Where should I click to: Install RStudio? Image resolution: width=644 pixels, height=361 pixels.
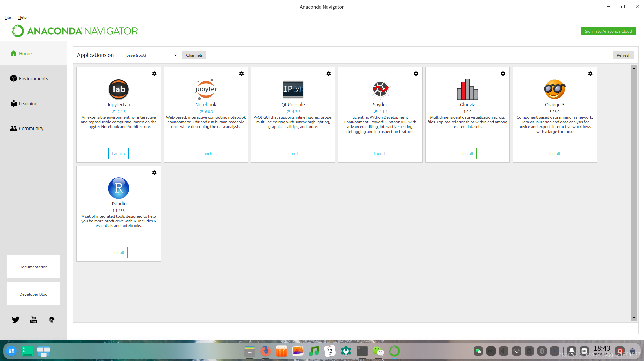[x=119, y=252]
